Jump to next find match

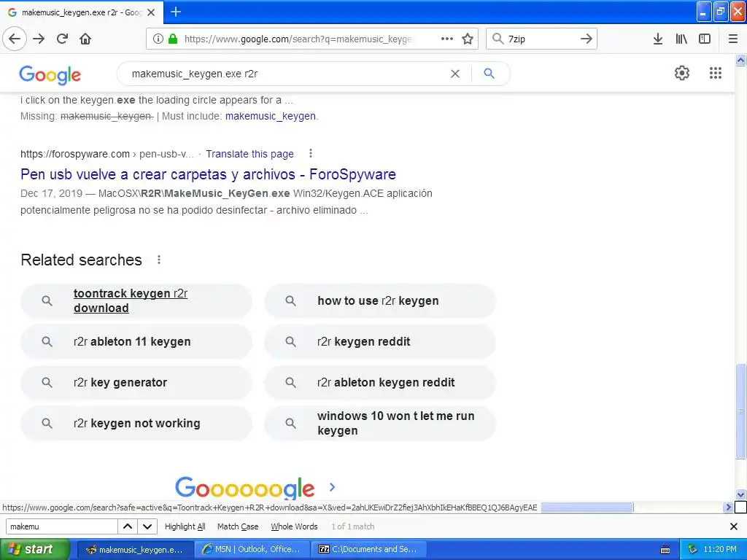point(147,526)
